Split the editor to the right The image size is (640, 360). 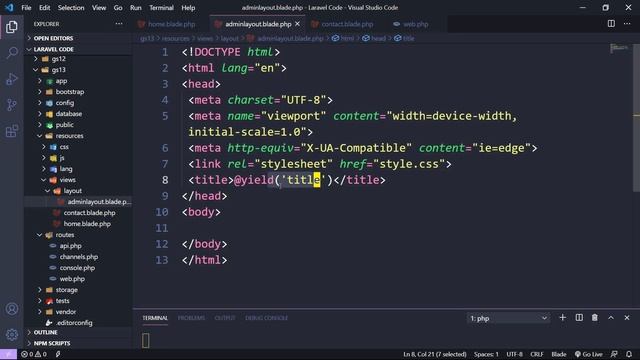coord(611,24)
